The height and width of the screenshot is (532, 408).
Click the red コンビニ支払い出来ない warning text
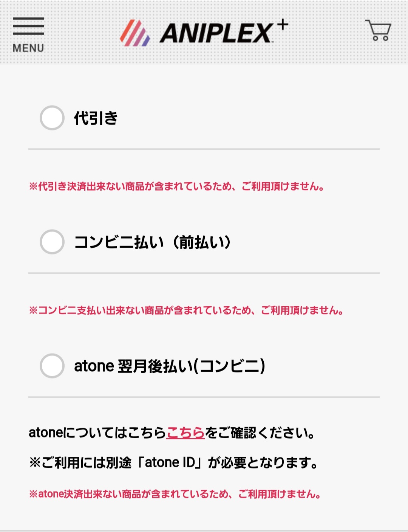tap(186, 310)
